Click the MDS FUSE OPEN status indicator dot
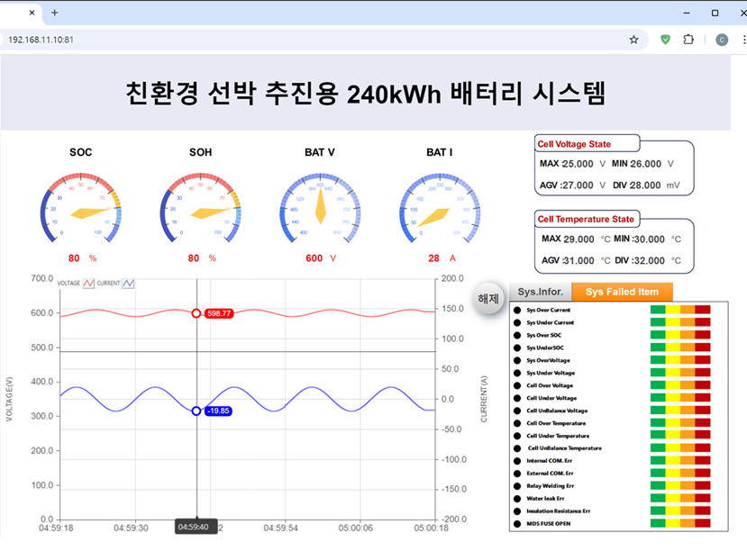 click(x=516, y=523)
